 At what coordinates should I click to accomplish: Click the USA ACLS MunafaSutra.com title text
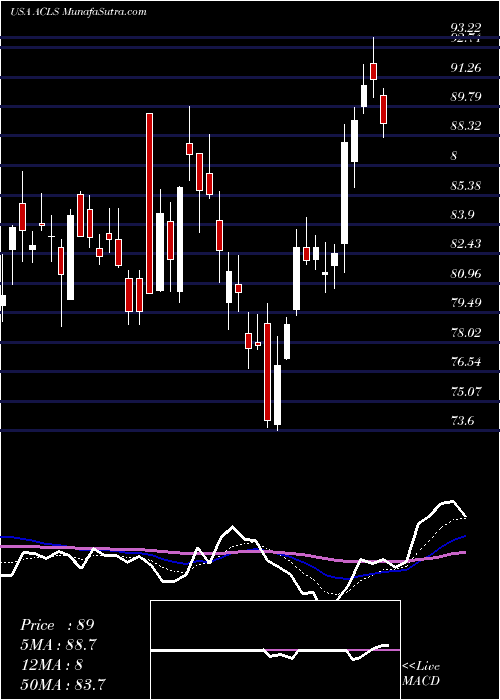tap(79, 12)
